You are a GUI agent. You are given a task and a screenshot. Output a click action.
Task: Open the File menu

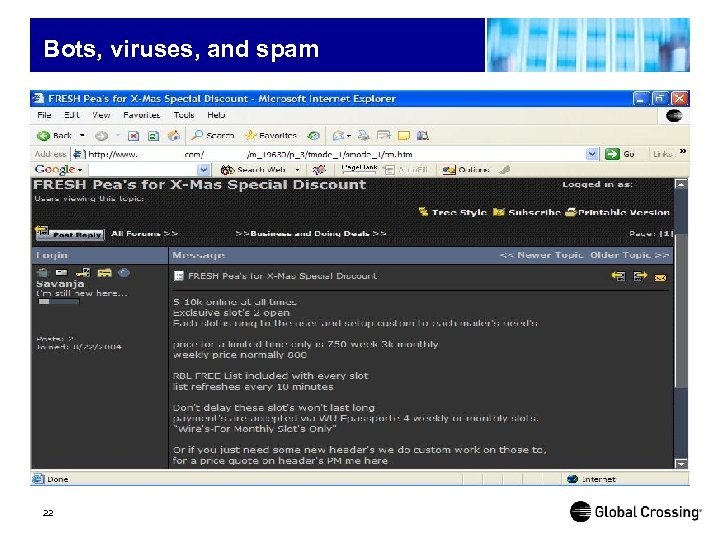(44, 115)
